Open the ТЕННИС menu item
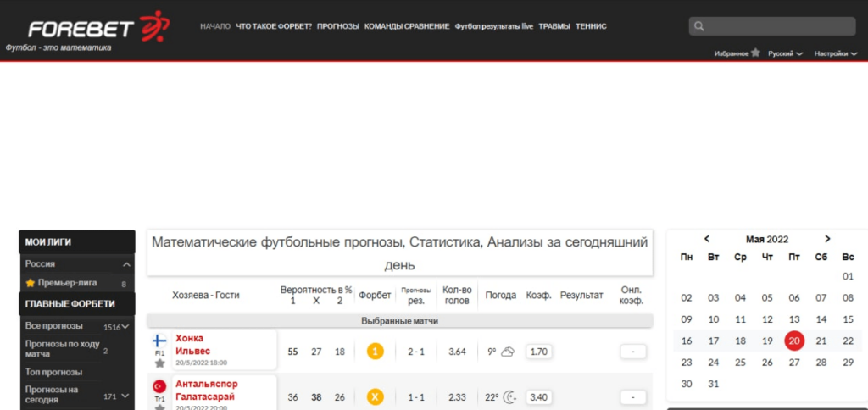868x410 pixels. pos(591,26)
